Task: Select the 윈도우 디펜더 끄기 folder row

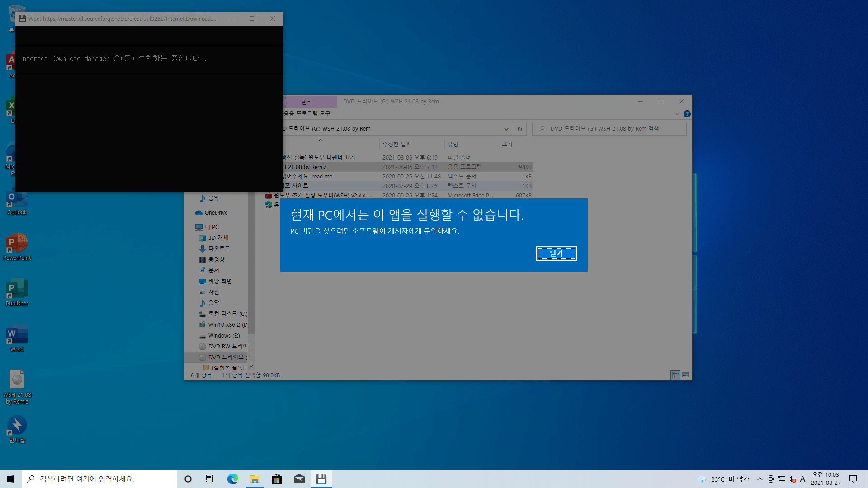Action: click(x=408, y=157)
